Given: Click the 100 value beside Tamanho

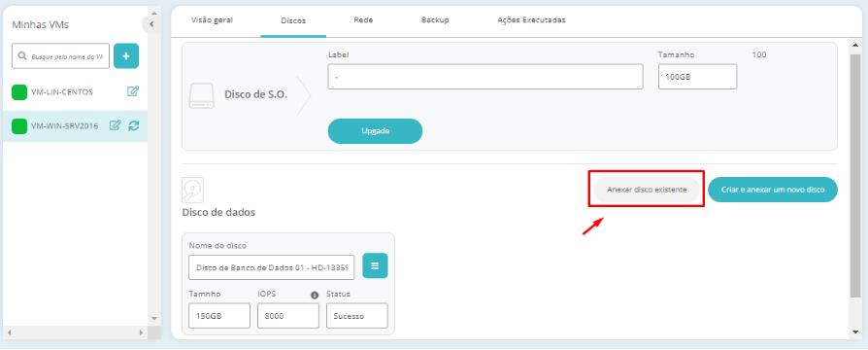Looking at the screenshot, I should (759, 54).
